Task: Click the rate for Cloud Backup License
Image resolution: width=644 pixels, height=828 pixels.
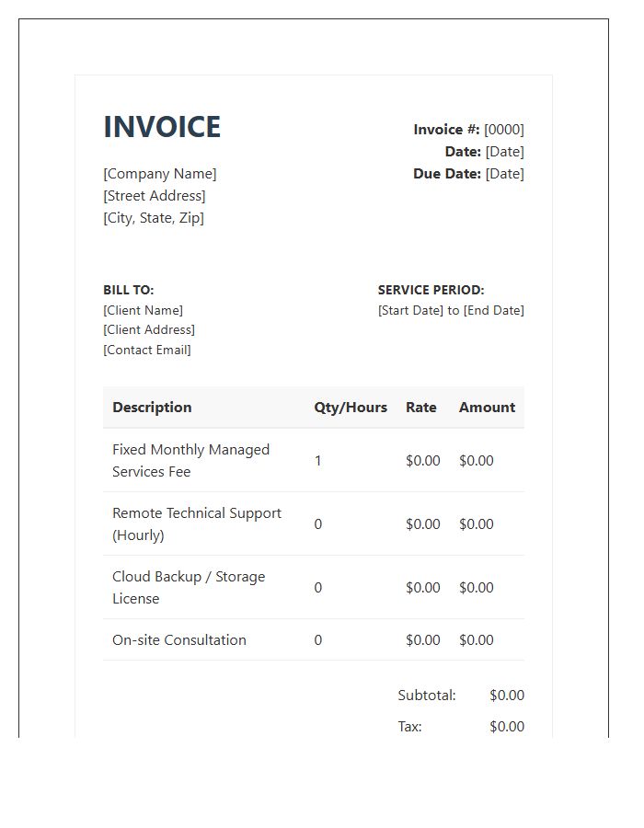Action: click(x=423, y=588)
